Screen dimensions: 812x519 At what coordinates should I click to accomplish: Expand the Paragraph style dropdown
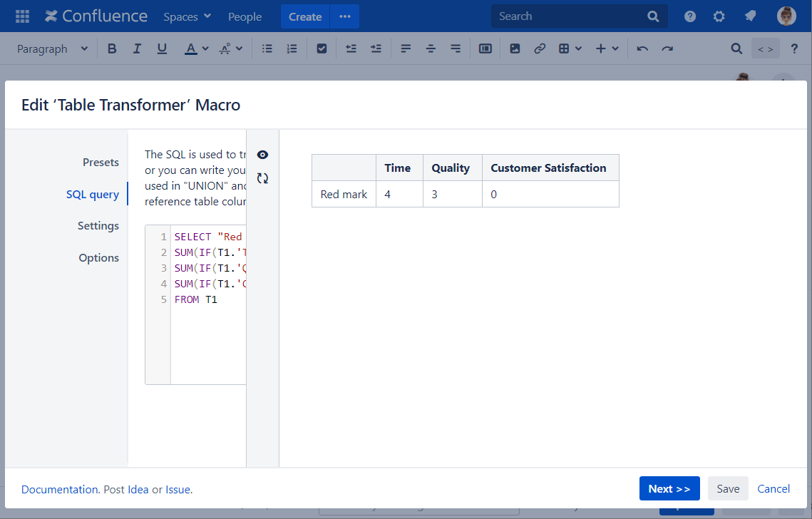[x=52, y=48]
